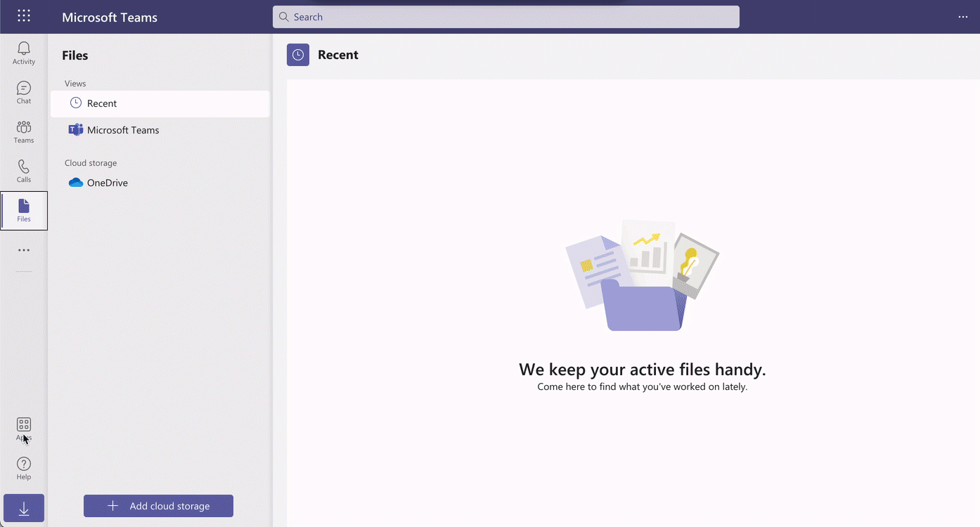Click the 'Cloud storage' section label
This screenshot has height=527, width=980.
pyautogui.click(x=91, y=163)
